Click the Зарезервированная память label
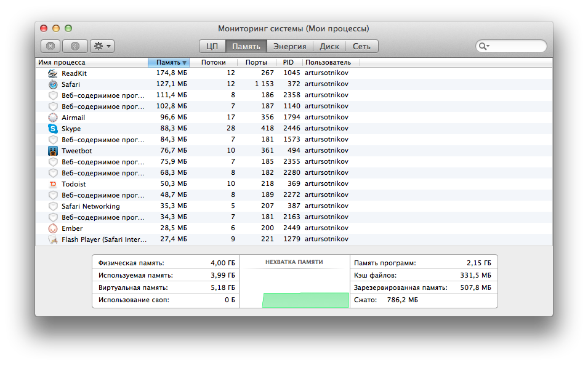 point(400,288)
